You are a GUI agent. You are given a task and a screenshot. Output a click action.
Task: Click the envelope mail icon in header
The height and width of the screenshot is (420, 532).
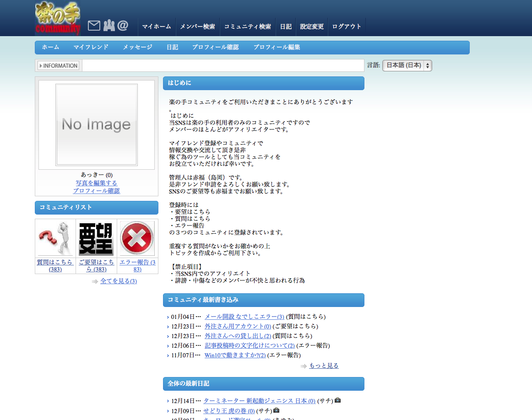click(x=94, y=26)
